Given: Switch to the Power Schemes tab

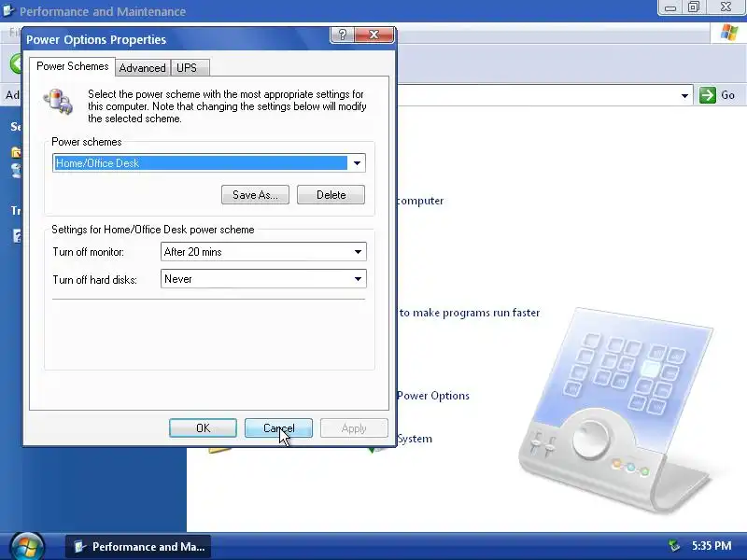Looking at the screenshot, I should point(73,66).
